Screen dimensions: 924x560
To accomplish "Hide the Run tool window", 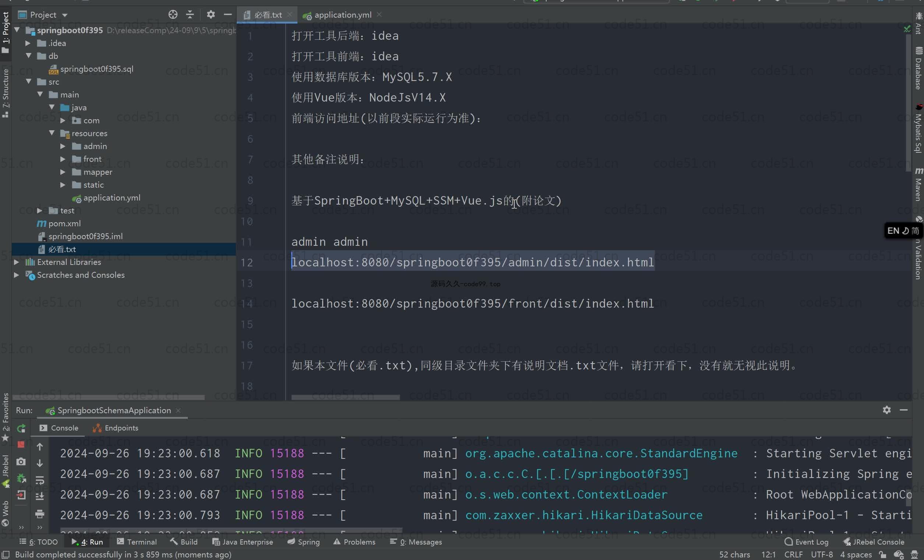I will click(904, 410).
